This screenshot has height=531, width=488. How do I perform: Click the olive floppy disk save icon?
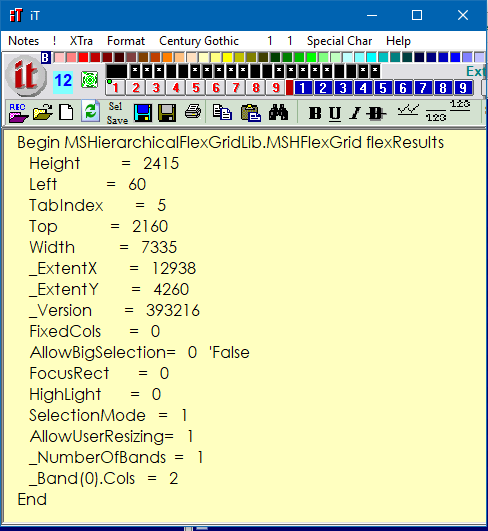point(167,113)
